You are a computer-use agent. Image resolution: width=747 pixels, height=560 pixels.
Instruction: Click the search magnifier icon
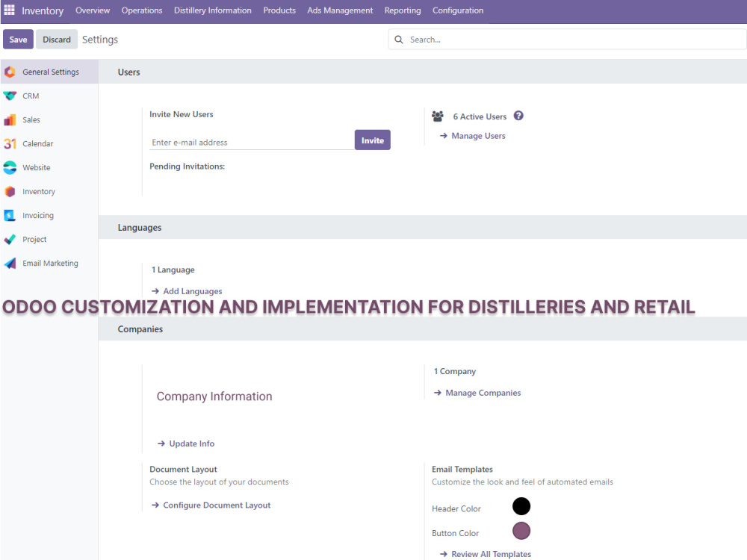[x=399, y=40]
